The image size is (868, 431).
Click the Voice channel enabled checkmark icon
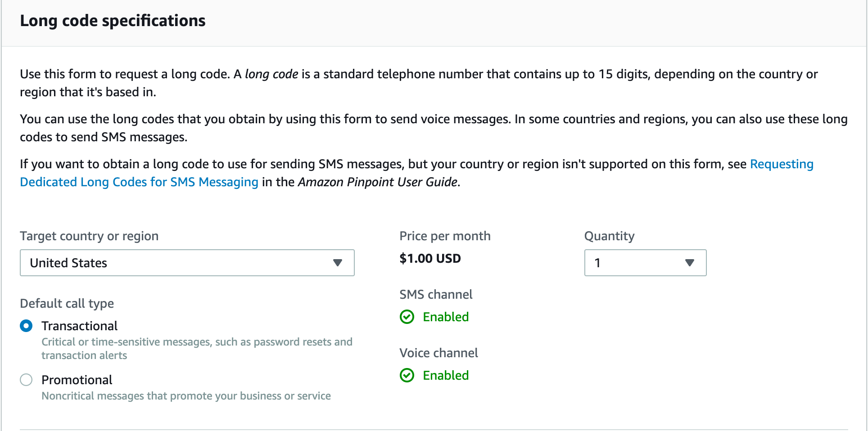407,375
